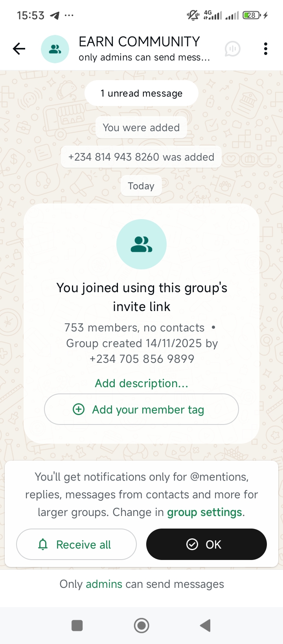The height and width of the screenshot is (644, 283).
Task: Tap the plus icon beside member tag
Action: coord(79,409)
